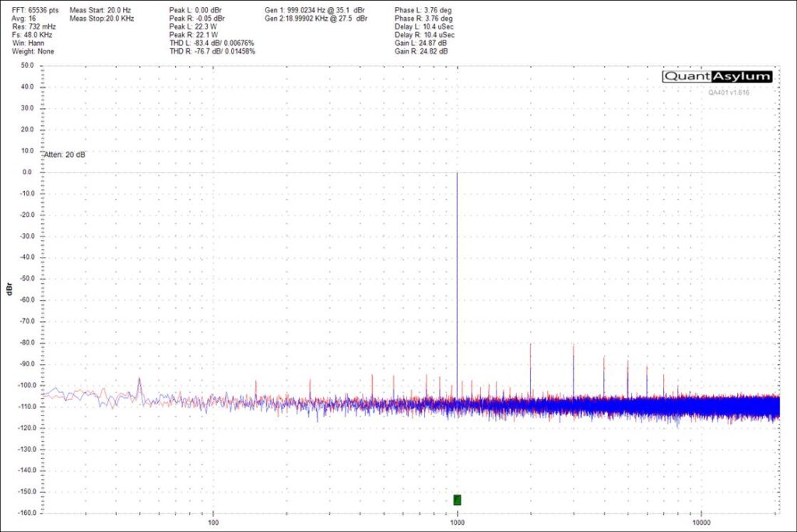The height and width of the screenshot is (532, 797).
Task: Click the '20.0' Y-axis tick label
Action: [x=27, y=130]
